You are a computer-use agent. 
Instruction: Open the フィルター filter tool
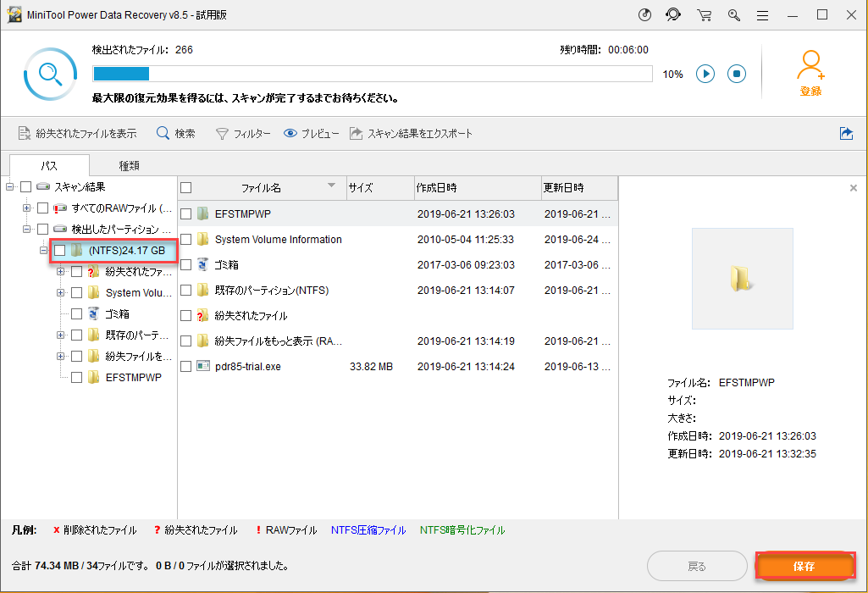[x=243, y=134]
